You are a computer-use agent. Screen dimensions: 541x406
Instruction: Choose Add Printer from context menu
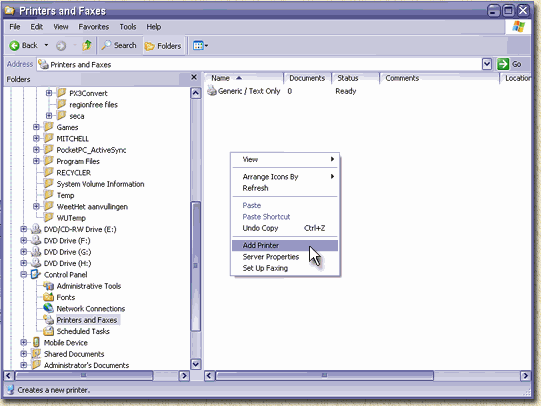(285, 245)
